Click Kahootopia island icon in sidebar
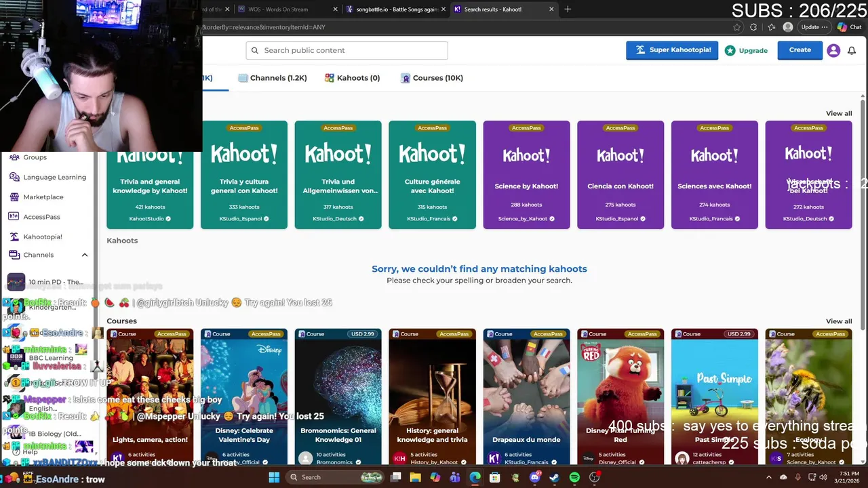868x488 pixels. pos(14,237)
